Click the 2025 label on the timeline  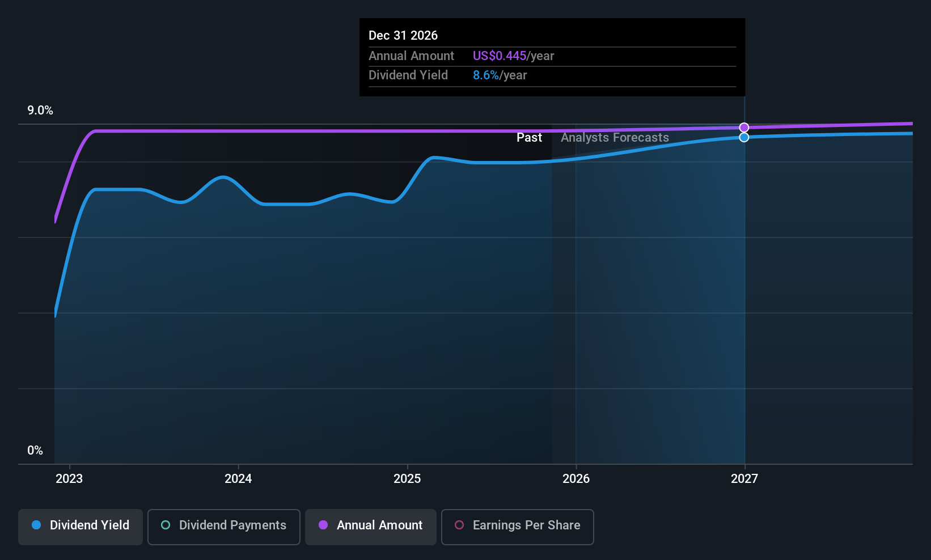[x=407, y=478]
